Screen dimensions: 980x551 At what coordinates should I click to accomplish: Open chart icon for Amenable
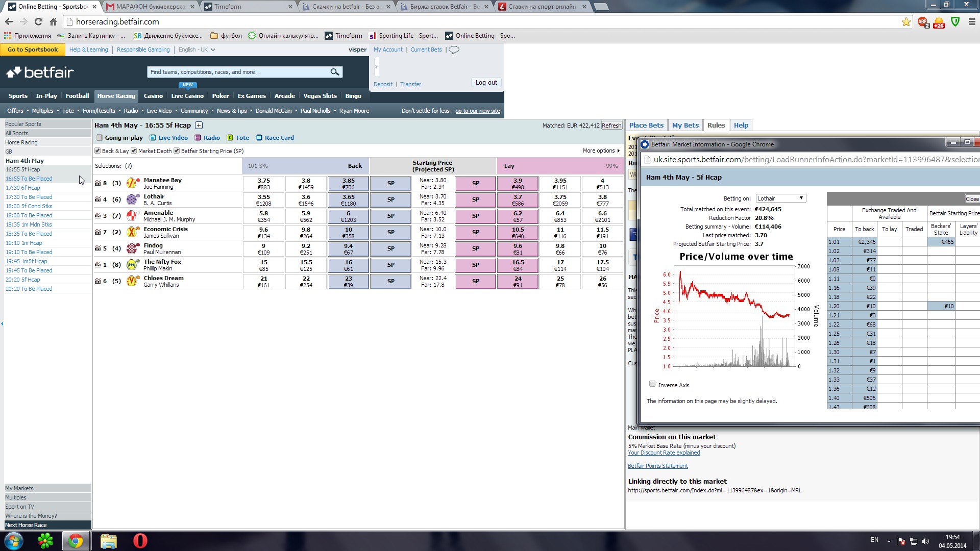tap(97, 216)
